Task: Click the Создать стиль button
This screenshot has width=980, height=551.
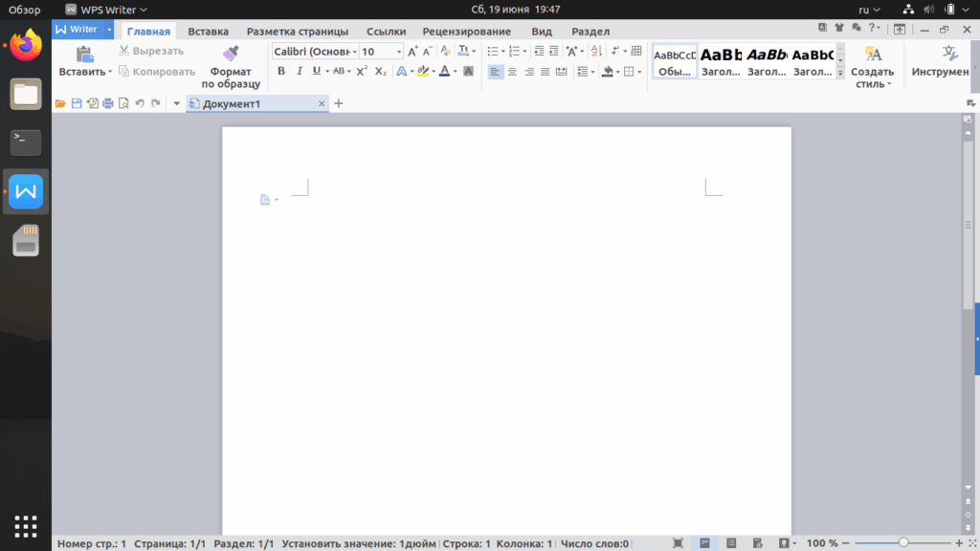Action: point(873,67)
